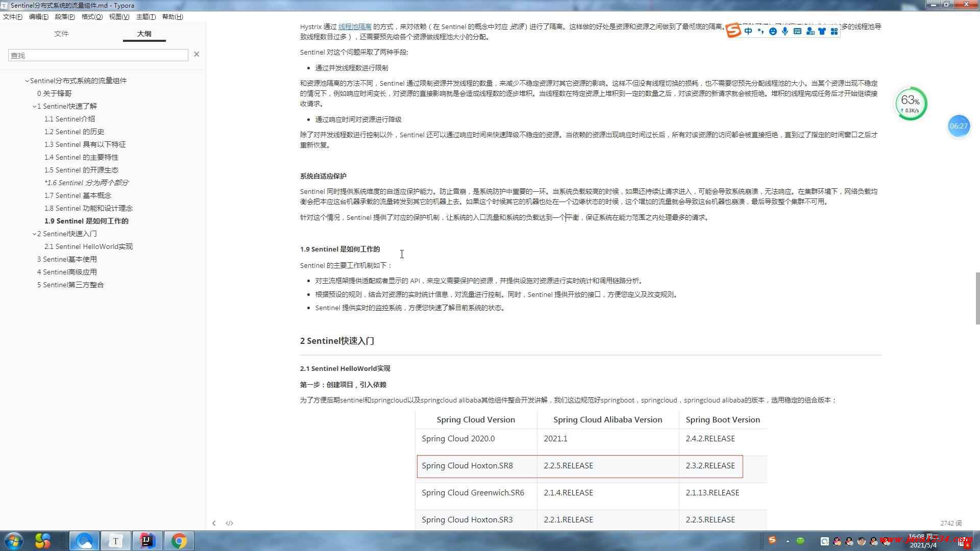Screen dimensions: 980x551
Task: Open the 编辑(E) menu
Action: tap(39, 16)
